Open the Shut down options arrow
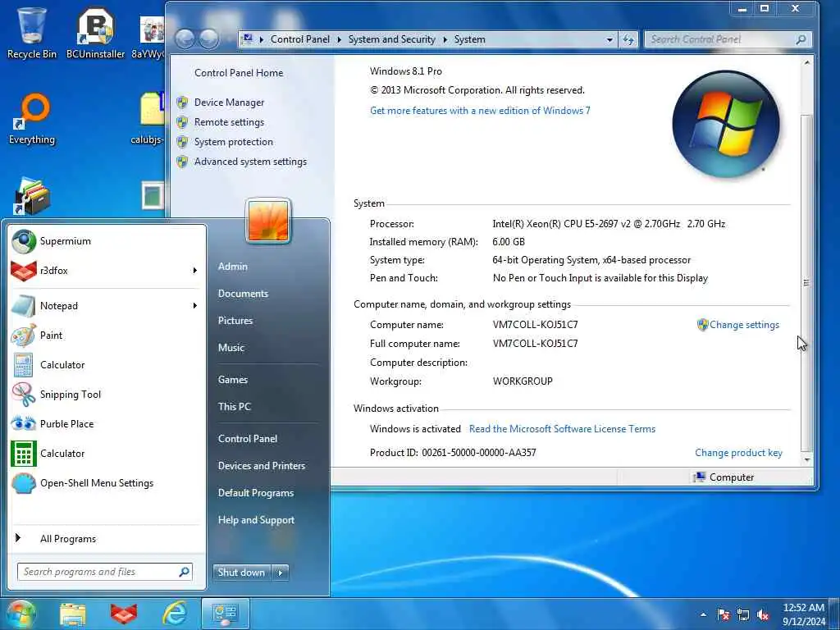The height and width of the screenshot is (630, 840). (x=281, y=573)
